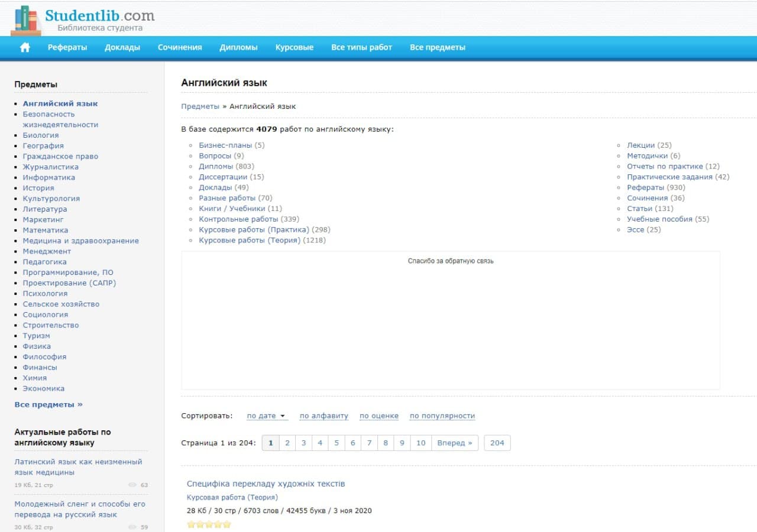The width and height of the screenshot is (757, 532).
Task: Open the Методички category
Action: (647, 156)
